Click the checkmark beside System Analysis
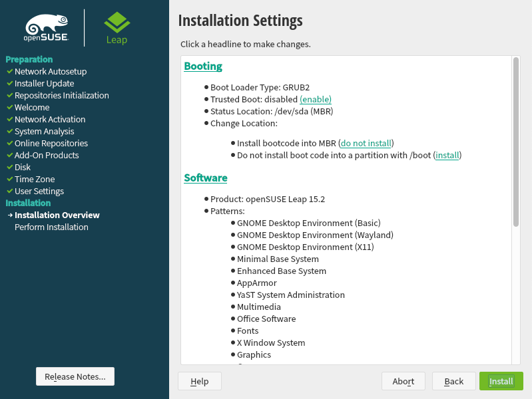Viewport: 532px width, 399px height. click(10, 131)
